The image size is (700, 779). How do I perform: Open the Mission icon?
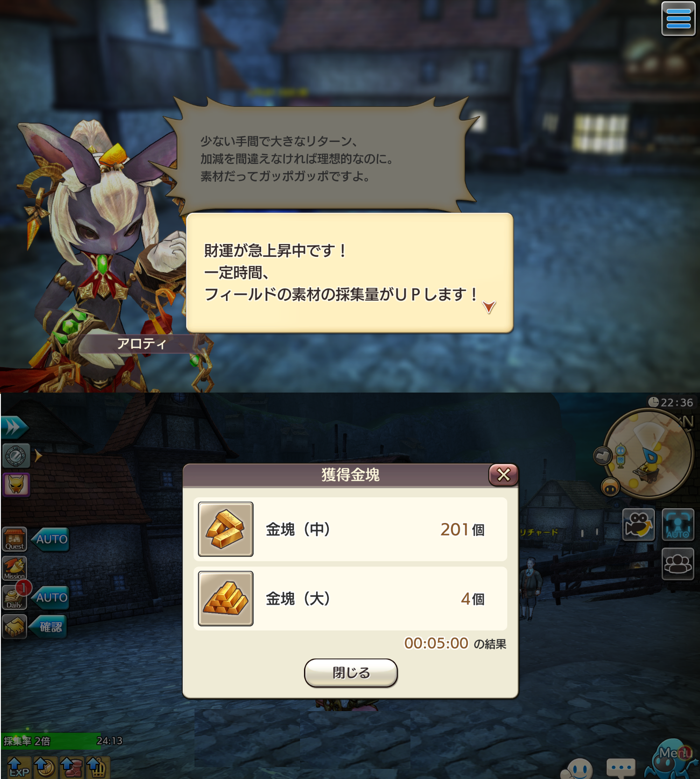[14, 568]
